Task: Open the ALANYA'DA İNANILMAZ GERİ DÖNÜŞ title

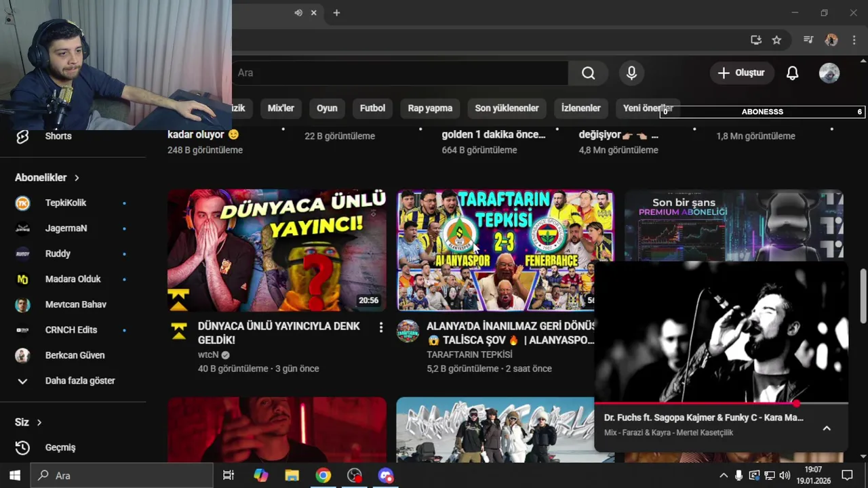Action: (510, 333)
